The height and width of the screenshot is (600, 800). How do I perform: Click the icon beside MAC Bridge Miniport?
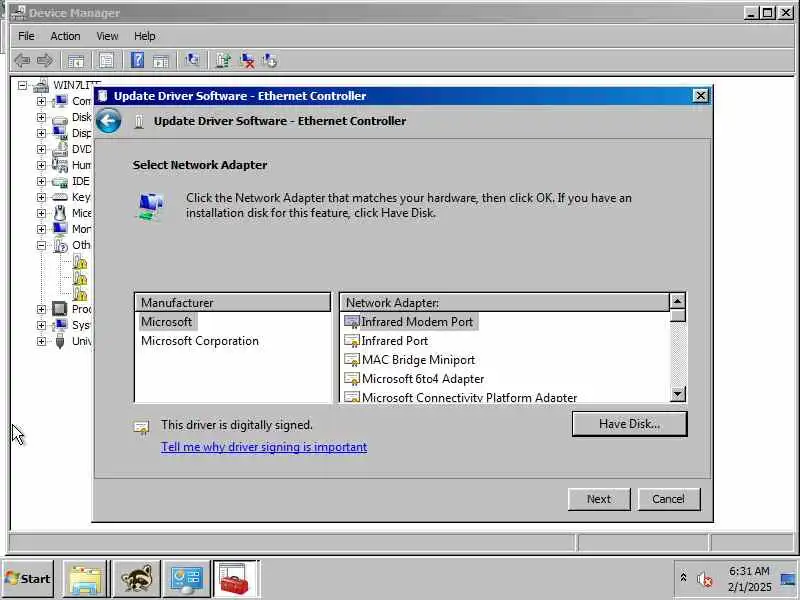[x=352, y=360]
